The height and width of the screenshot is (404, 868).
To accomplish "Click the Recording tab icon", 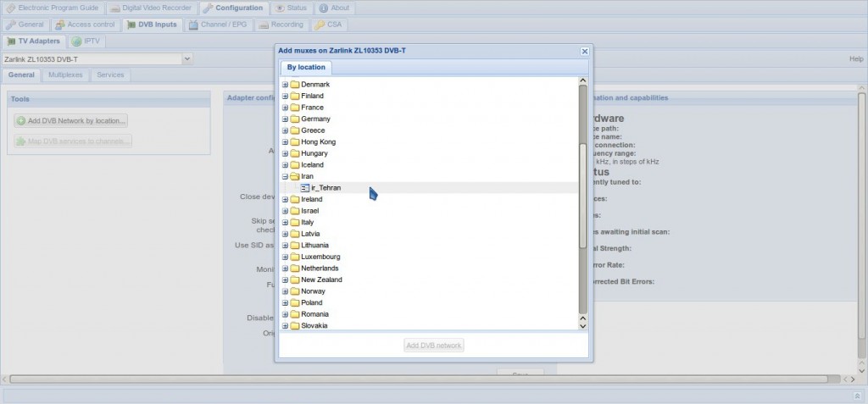I will coord(264,25).
